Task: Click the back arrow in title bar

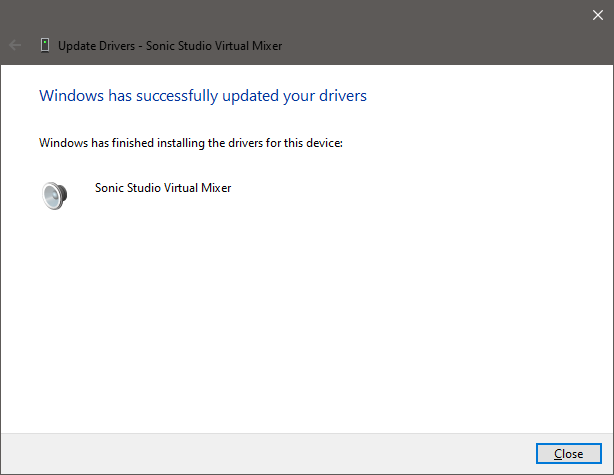Action: 15,45
